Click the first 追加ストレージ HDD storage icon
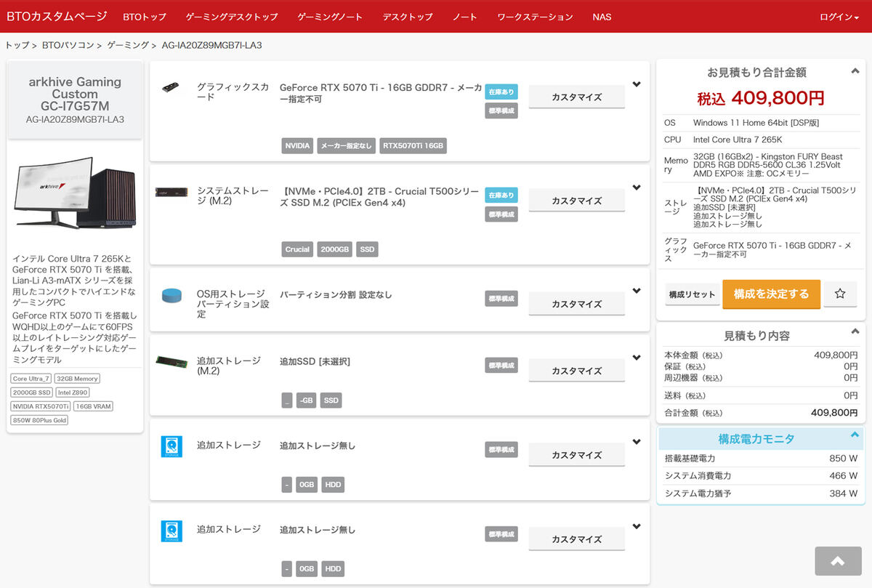The width and height of the screenshot is (872, 588). point(171,446)
